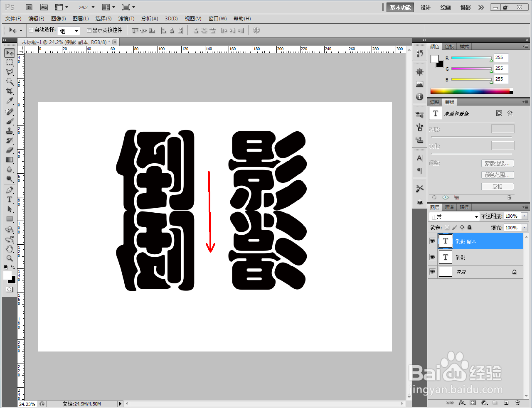
Task: Select the Move tool
Action: pyautogui.click(x=9, y=52)
